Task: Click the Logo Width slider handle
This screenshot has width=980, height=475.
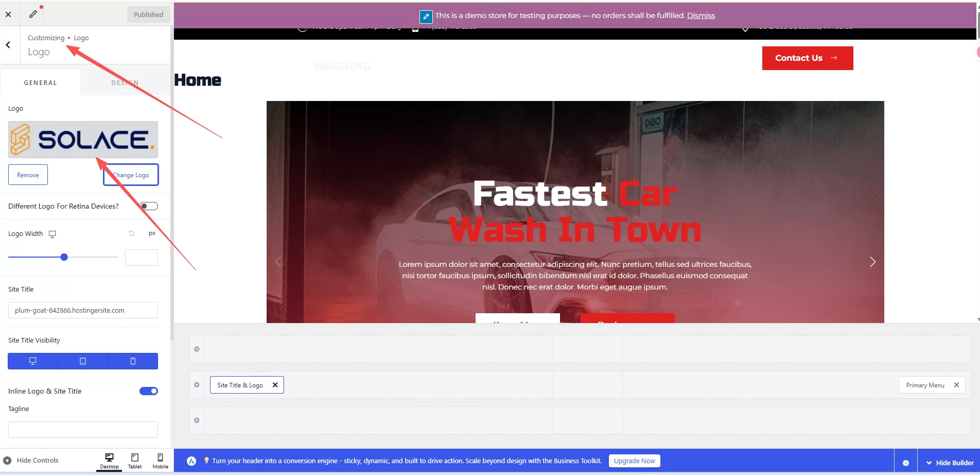Action: click(64, 257)
